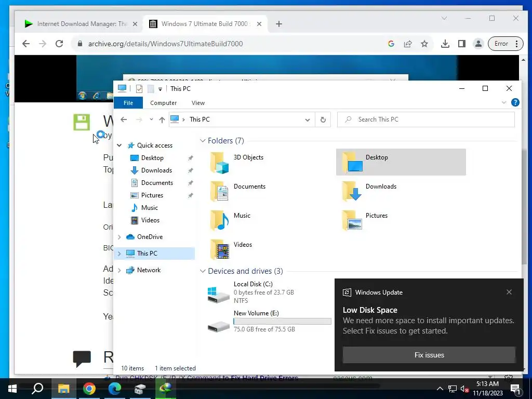Go back in Chrome browser
This screenshot has height=399, width=532.
point(26,44)
